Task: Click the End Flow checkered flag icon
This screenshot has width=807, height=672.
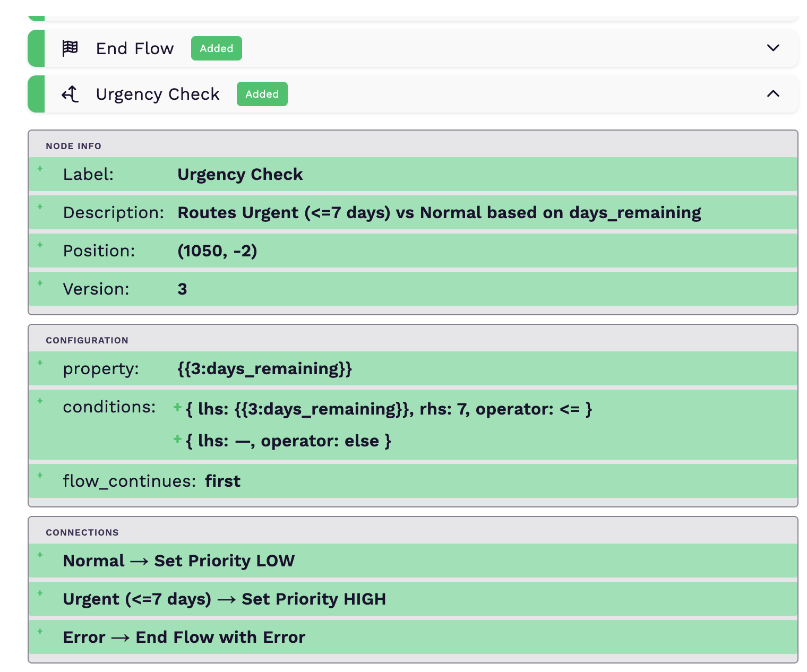Action: coord(70,48)
